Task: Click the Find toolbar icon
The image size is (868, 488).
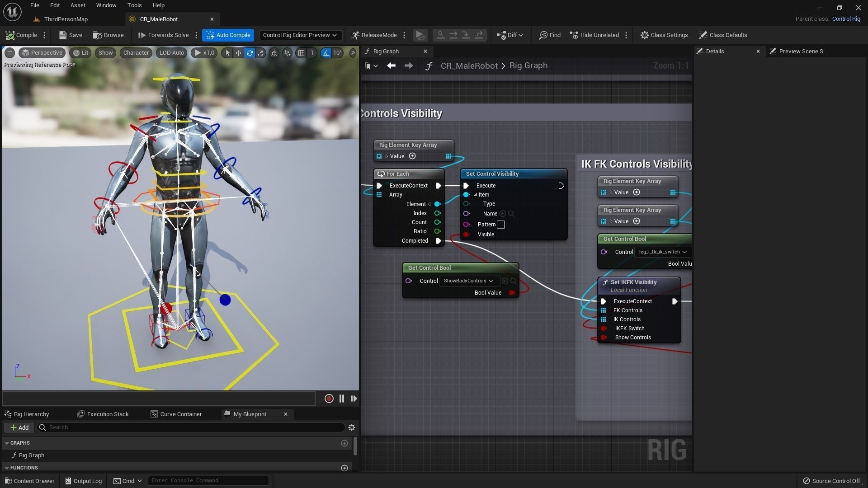Action: click(550, 35)
